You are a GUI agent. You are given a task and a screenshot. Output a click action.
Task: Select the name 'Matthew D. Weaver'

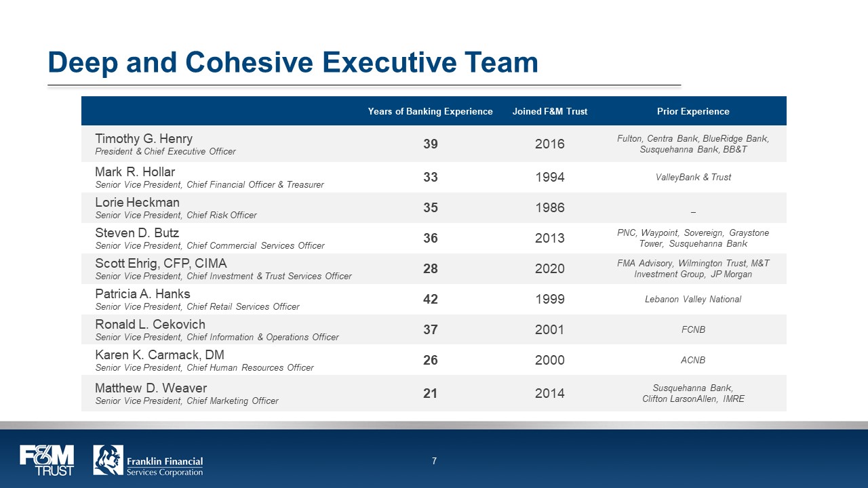[x=151, y=388]
